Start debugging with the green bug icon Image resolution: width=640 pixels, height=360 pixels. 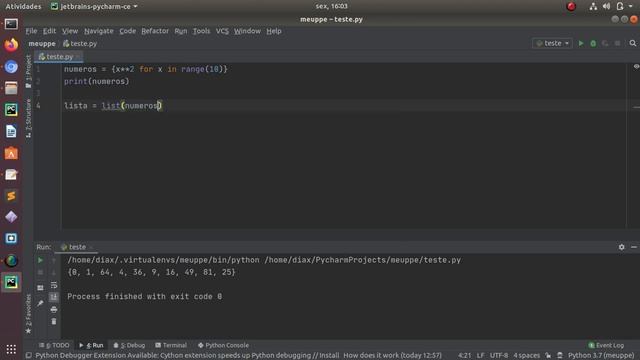tap(593, 43)
